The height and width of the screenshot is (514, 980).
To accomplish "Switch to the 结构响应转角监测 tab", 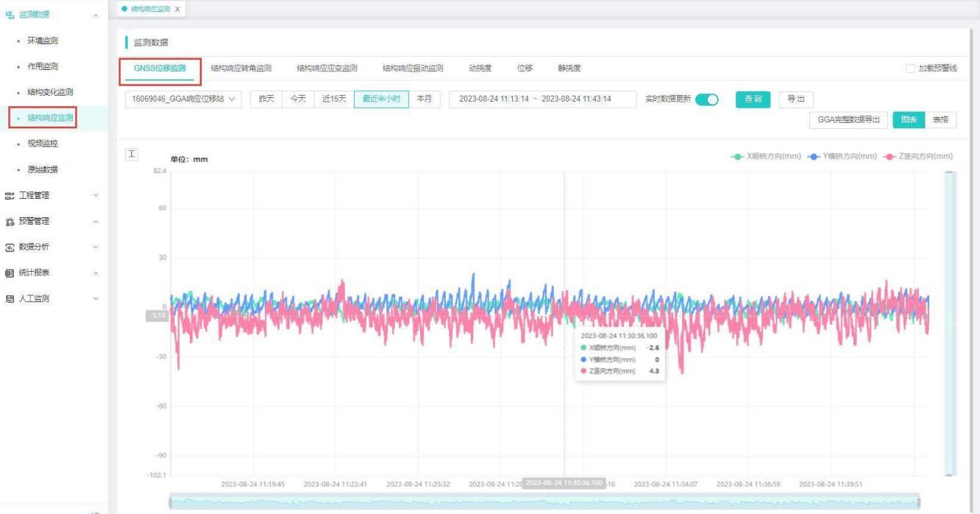I will pyautogui.click(x=241, y=68).
